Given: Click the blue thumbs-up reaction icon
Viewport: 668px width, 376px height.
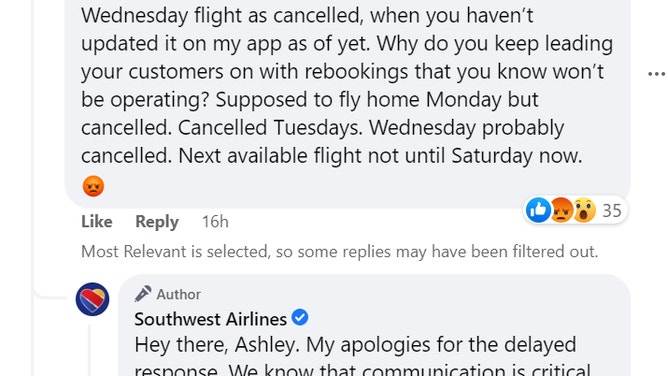Looking at the screenshot, I should coord(538,210).
